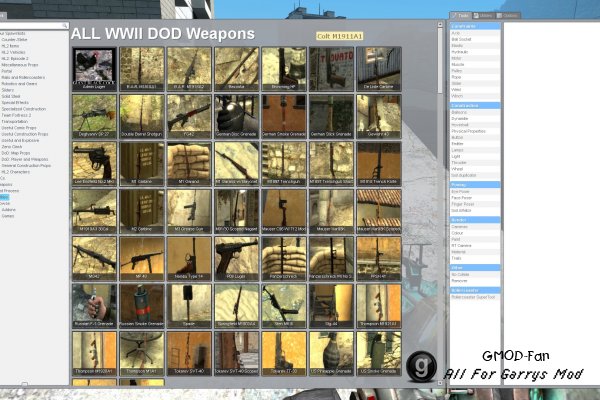This screenshot has height=400, width=600.
Task: Select the PPSh-41 weapon icon
Action: 379,259
